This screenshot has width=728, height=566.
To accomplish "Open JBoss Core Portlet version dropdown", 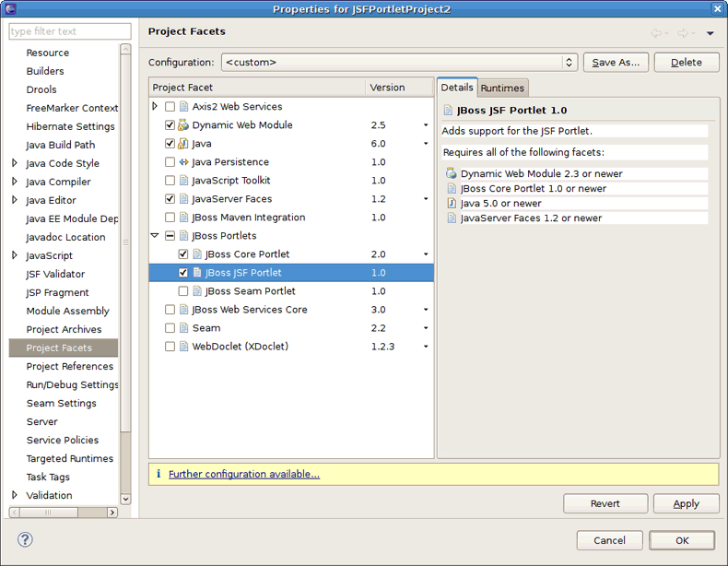I will pos(426,254).
